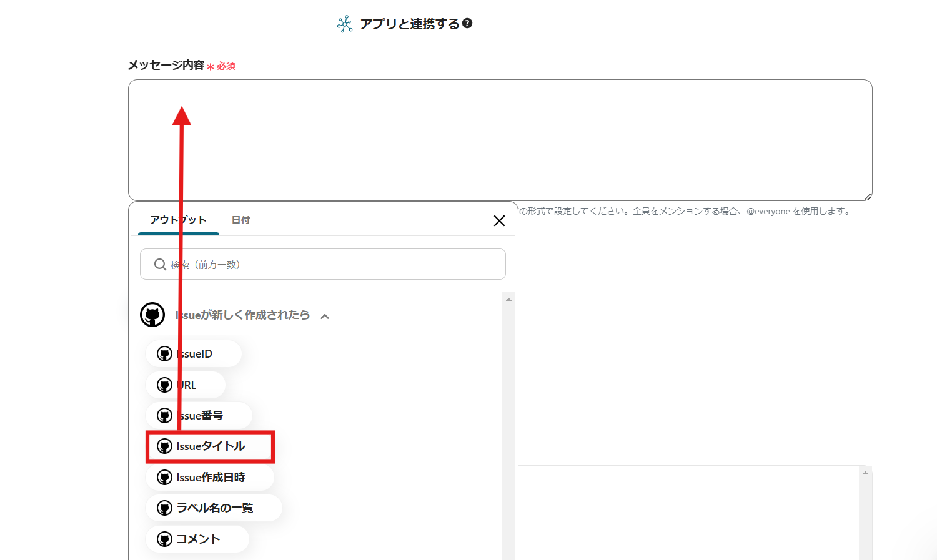937x560 pixels.
Task: Insert the ラベル名の一覧 output chip
Action: 214,508
